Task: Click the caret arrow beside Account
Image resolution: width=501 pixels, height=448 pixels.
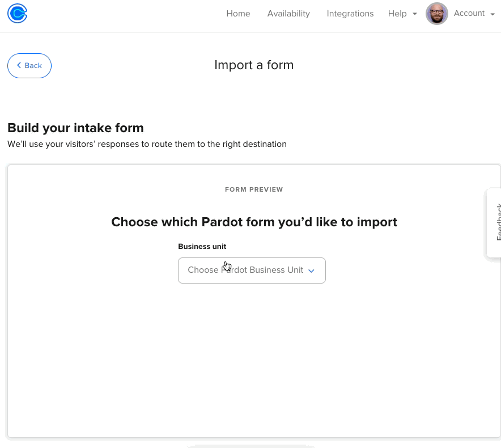Action: tap(492, 14)
